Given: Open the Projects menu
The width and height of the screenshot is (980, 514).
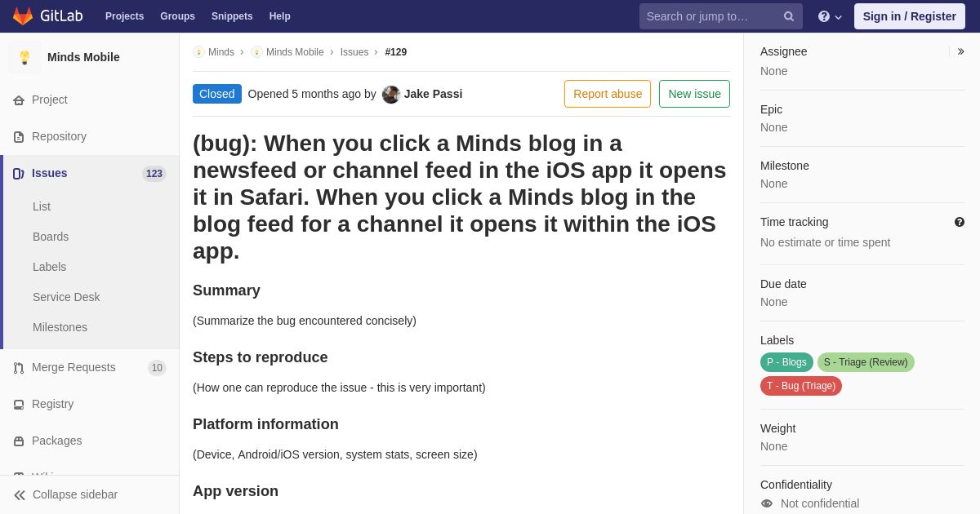Looking at the screenshot, I should (124, 16).
